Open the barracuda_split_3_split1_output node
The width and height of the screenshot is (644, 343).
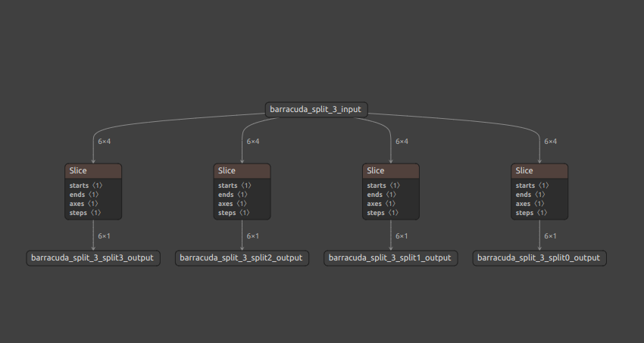pos(390,258)
